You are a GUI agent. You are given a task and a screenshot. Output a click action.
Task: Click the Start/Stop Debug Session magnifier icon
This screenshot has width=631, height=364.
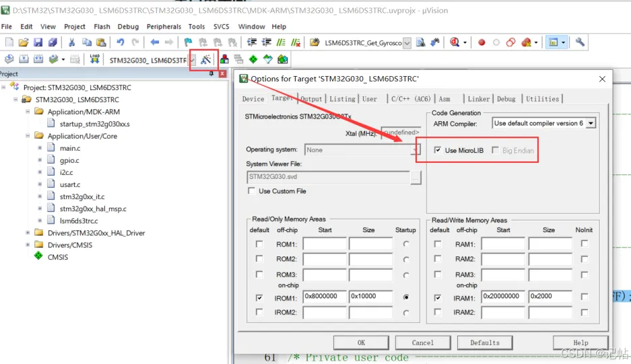tap(455, 42)
